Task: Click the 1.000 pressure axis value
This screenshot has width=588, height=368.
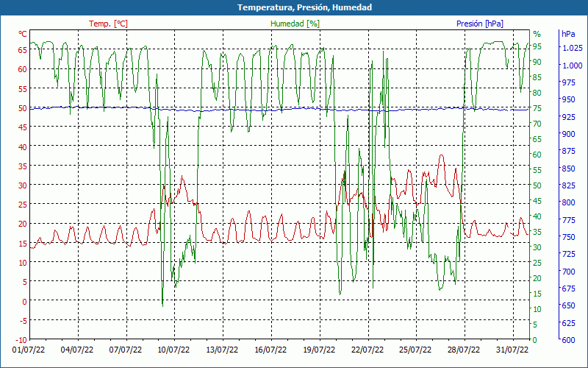Action: [x=573, y=66]
